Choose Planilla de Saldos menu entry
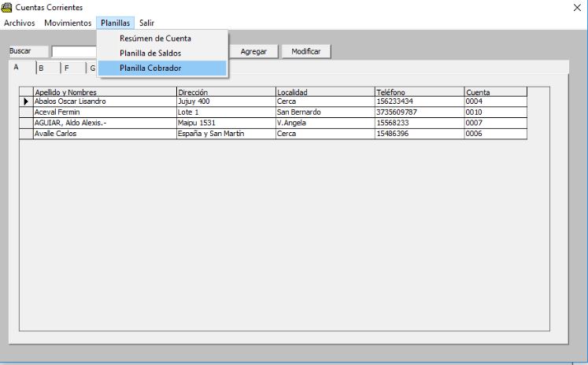Viewport: 588px width, 365px height. (x=150, y=53)
